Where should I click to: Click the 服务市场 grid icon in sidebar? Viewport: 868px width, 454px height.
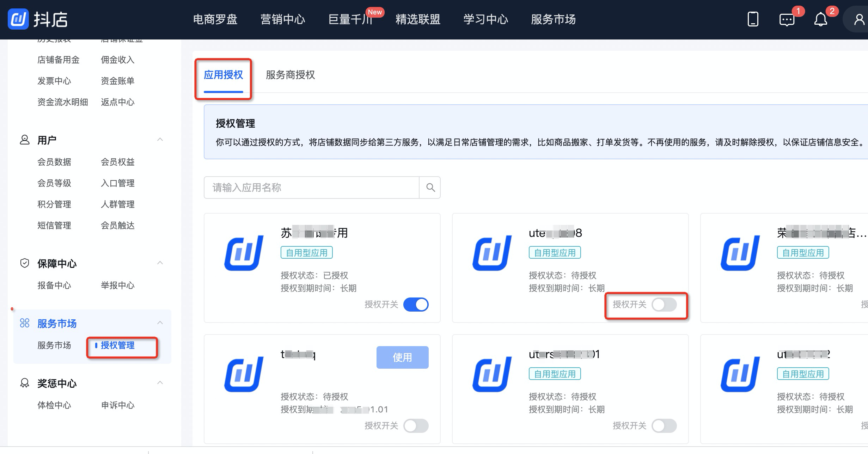point(25,323)
